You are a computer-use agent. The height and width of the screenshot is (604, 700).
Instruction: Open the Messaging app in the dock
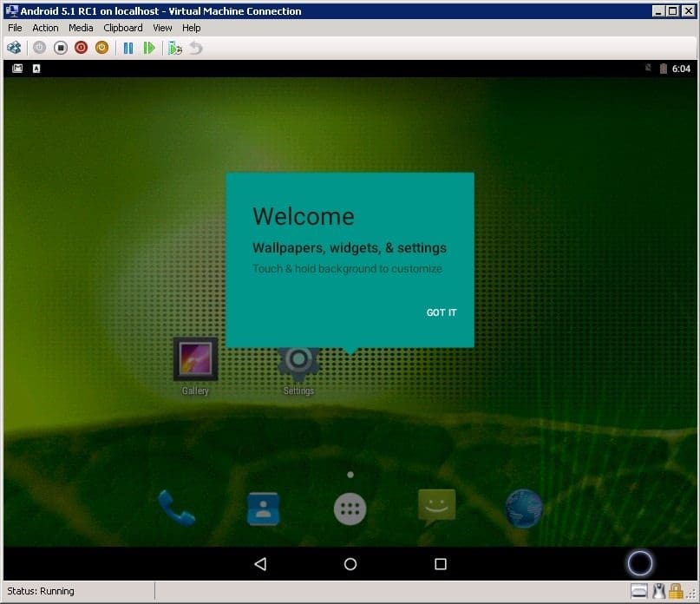tap(436, 507)
